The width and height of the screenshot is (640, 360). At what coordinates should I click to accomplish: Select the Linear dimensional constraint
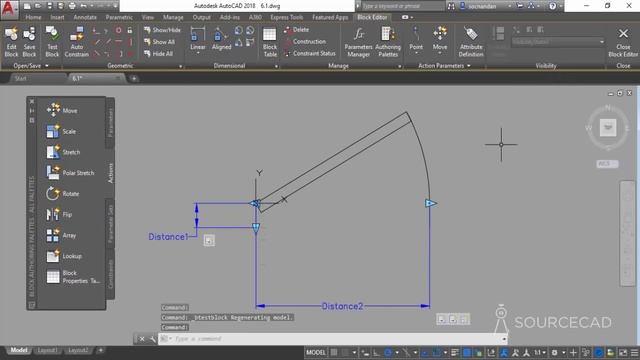click(198, 39)
